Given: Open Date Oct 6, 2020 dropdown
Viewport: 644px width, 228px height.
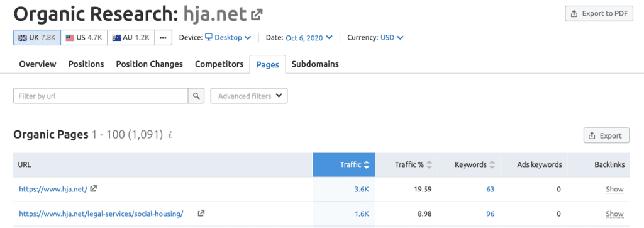Looking at the screenshot, I should tap(309, 37).
